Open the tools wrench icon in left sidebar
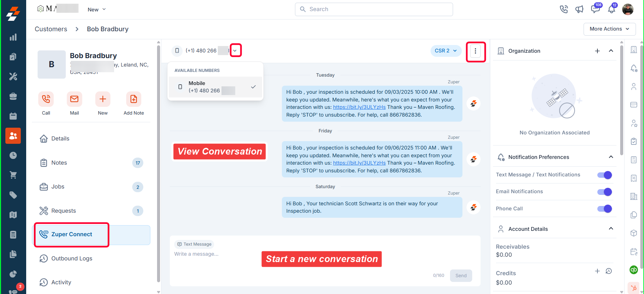Screen dimensions: 644x294 click(13, 77)
